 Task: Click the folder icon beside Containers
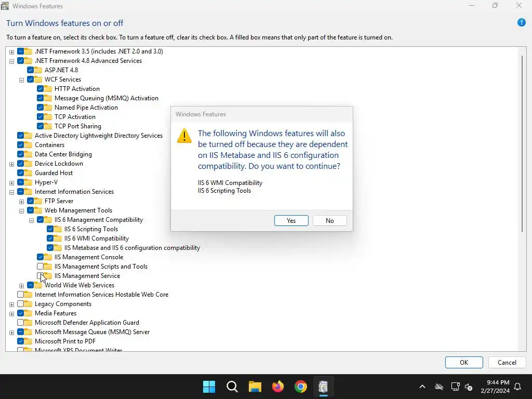(x=29, y=145)
